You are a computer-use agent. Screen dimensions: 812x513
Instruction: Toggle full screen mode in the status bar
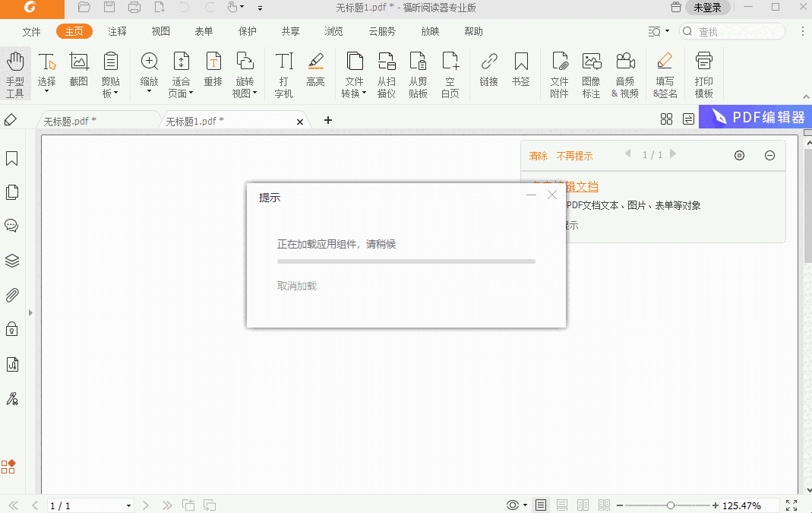(791, 505)
